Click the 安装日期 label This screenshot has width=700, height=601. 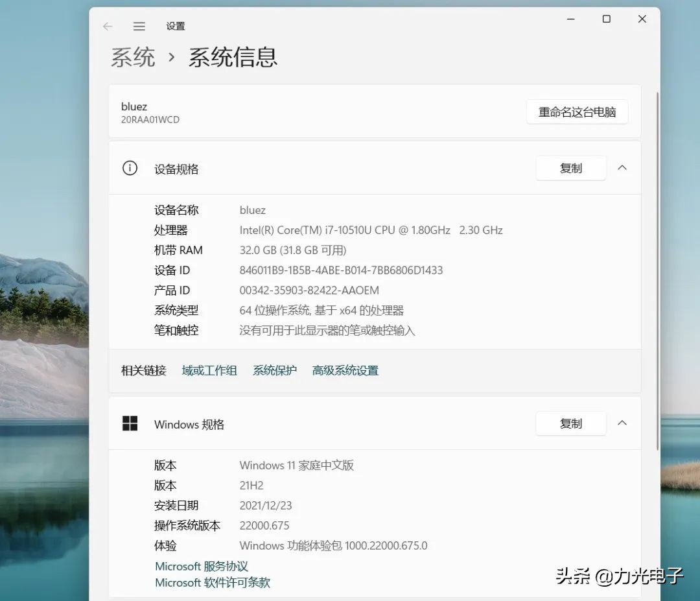(x=176, y=506)
